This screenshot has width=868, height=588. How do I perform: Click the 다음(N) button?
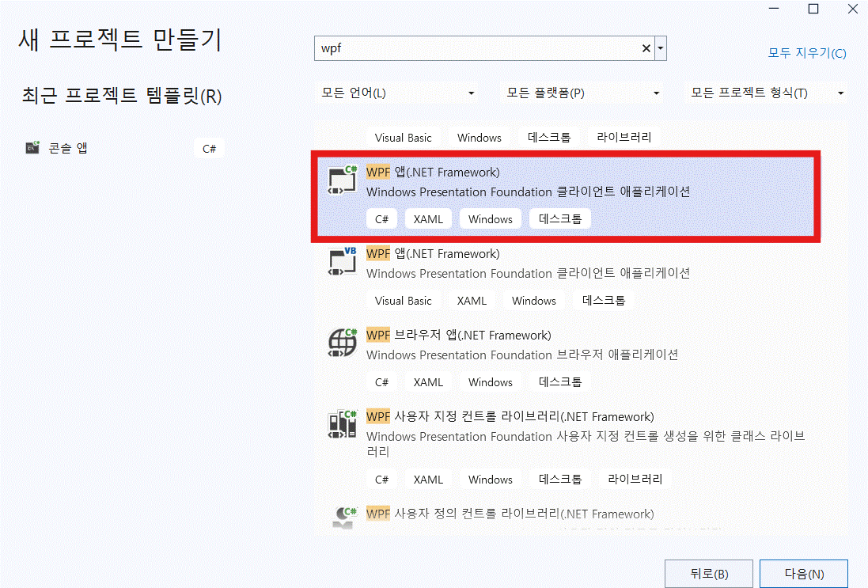coord(804,574)
